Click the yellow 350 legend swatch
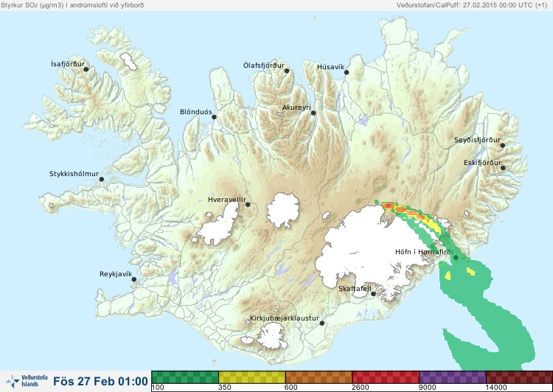The image size is (553, 392). 252,377
